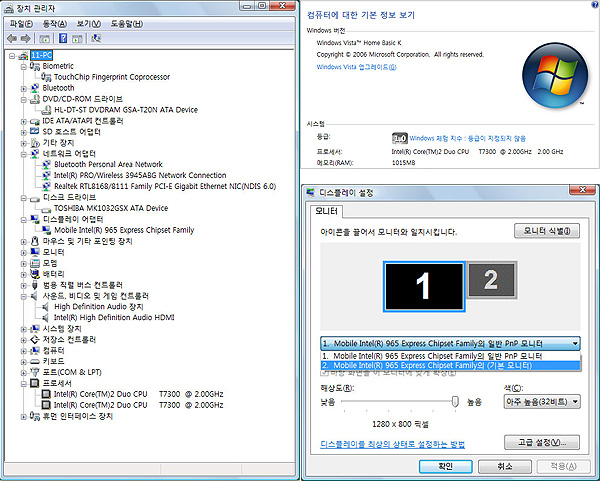Open the Windows Vista 업그레이드 link
600x483 pixels.
[356, 67]
